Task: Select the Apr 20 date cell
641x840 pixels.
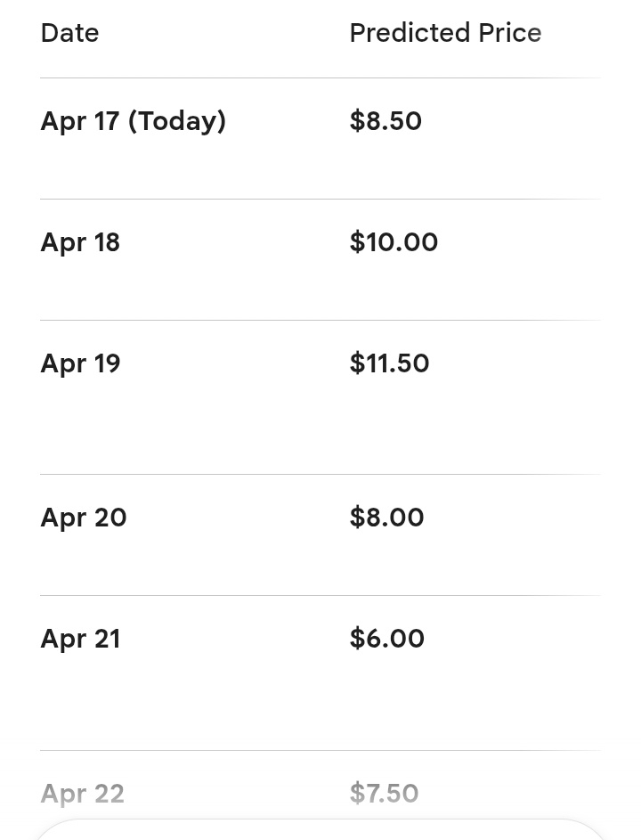Action: coord(84,518)
